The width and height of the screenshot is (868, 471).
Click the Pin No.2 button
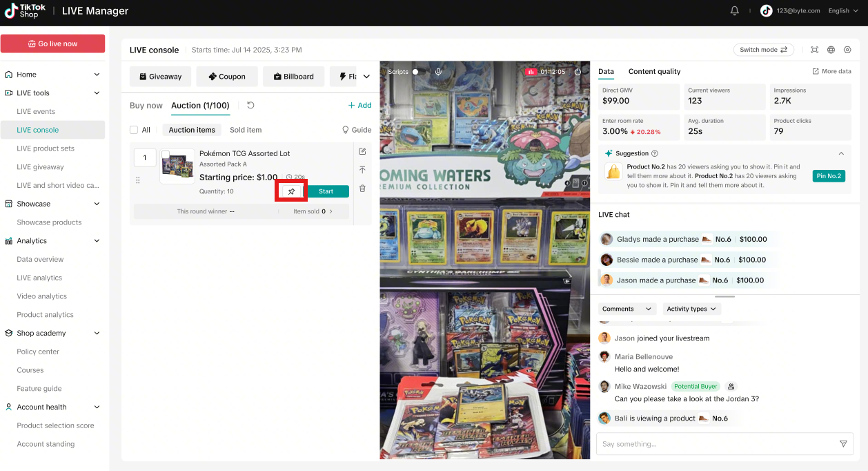829,176
